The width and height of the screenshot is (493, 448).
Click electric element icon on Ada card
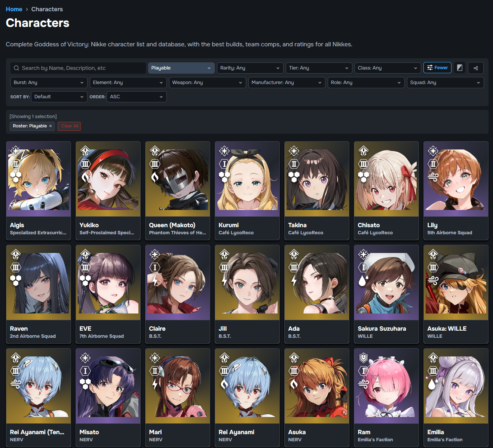tap(294, 280)
